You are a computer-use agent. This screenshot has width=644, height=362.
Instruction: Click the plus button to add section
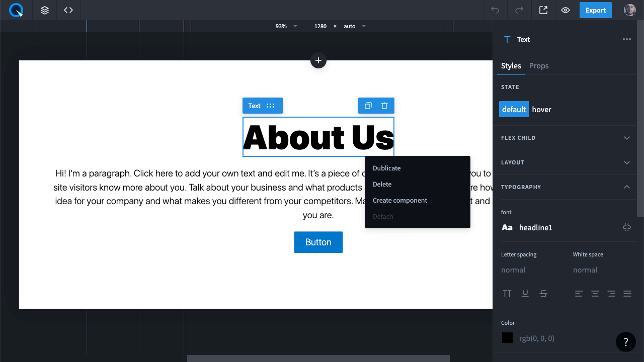pyautogui.click(x=318, y=61)
